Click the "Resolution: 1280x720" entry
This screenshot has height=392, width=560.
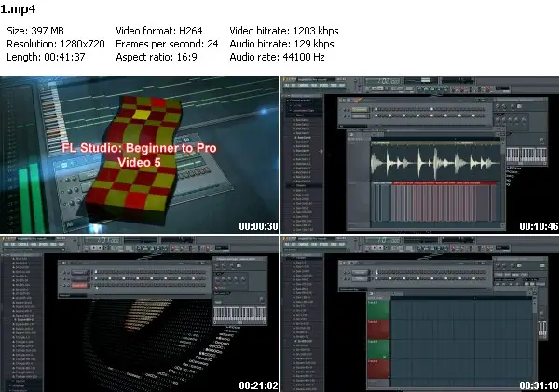56,44
